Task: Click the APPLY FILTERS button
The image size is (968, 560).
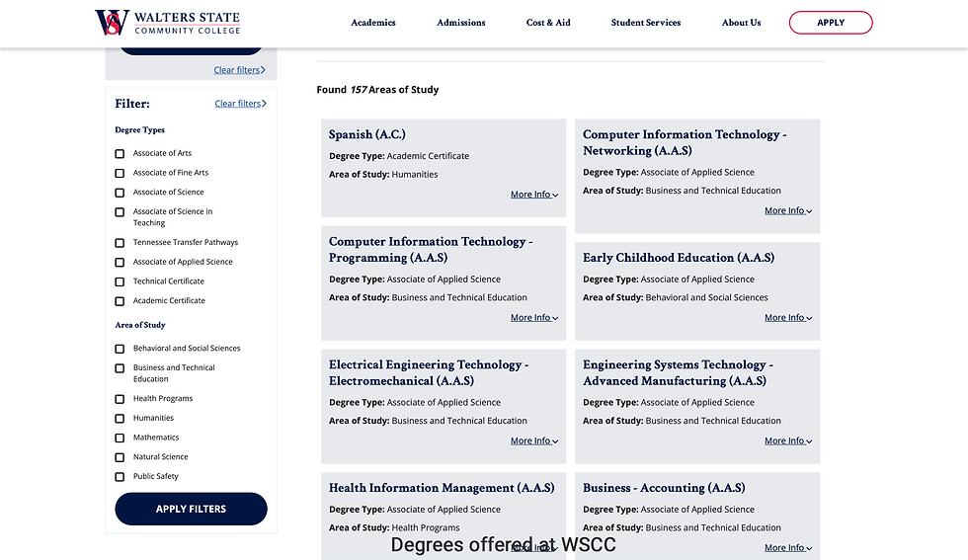Action: coord(191,509)
